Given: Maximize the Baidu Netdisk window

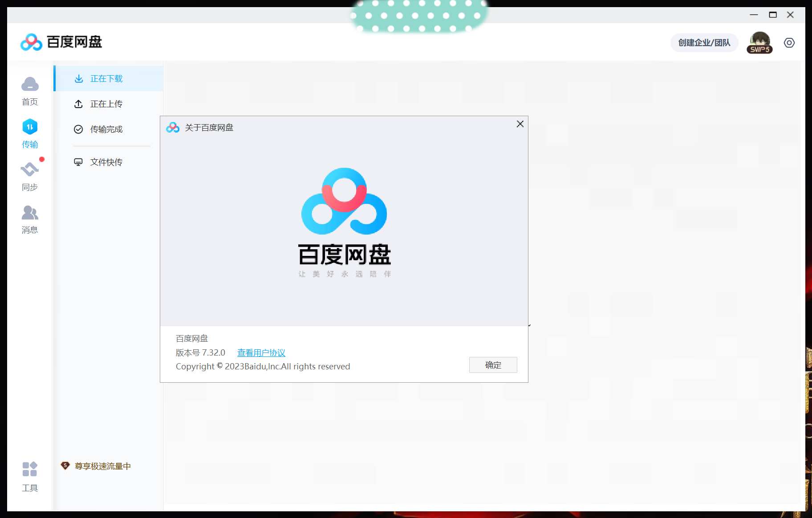Looking at the screenshot, I should point(773,15).
